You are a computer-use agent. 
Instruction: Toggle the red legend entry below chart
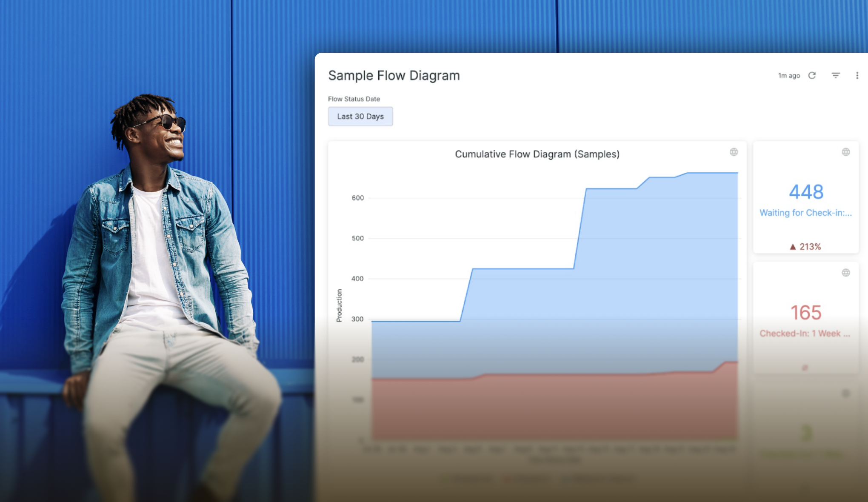(528, 479)
